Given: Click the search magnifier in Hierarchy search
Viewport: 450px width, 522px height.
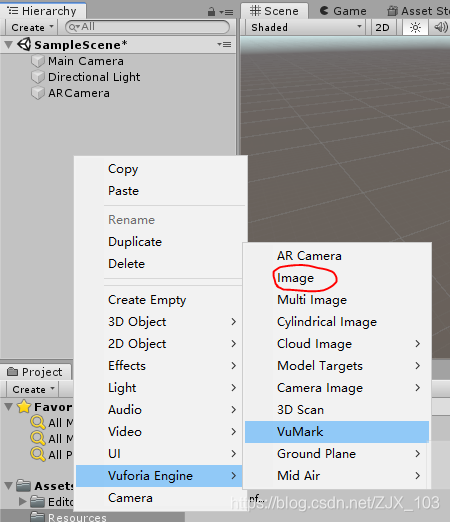Looking at the screenshot, I should (x=74, y=27).
